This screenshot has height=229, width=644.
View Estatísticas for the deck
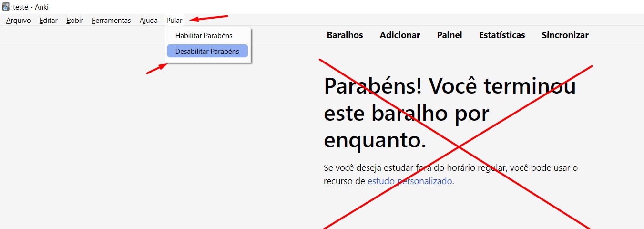502,35
